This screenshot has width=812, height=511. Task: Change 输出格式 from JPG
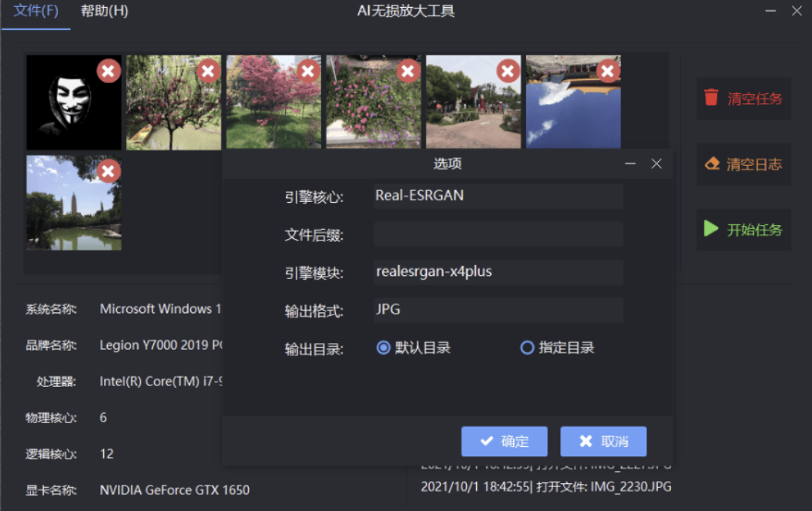[498, 310]
